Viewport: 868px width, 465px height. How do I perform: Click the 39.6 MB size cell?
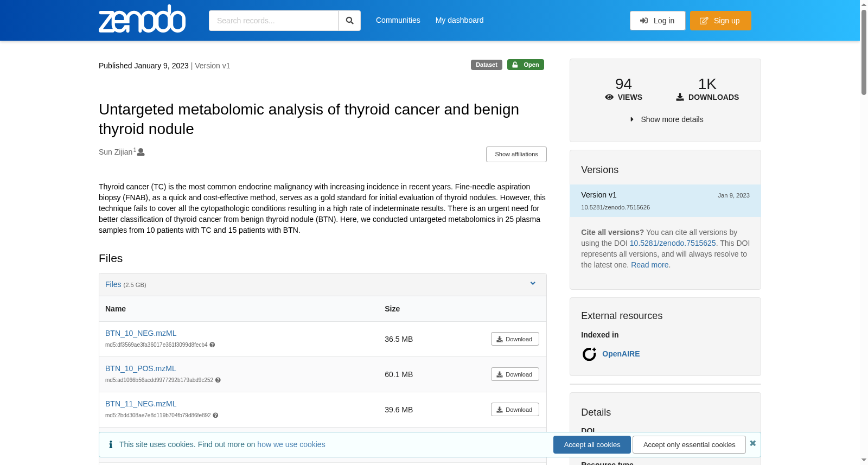tap(399, 410)
